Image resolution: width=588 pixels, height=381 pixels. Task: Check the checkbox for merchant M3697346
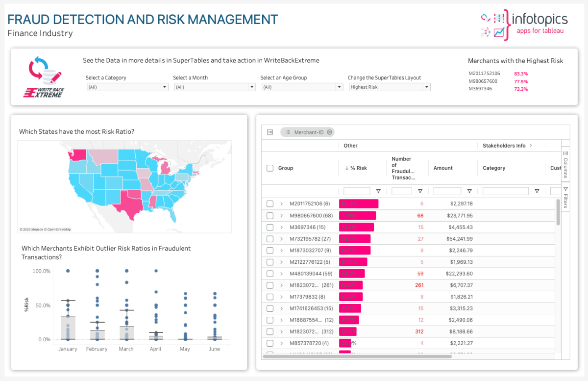point(269,227)
